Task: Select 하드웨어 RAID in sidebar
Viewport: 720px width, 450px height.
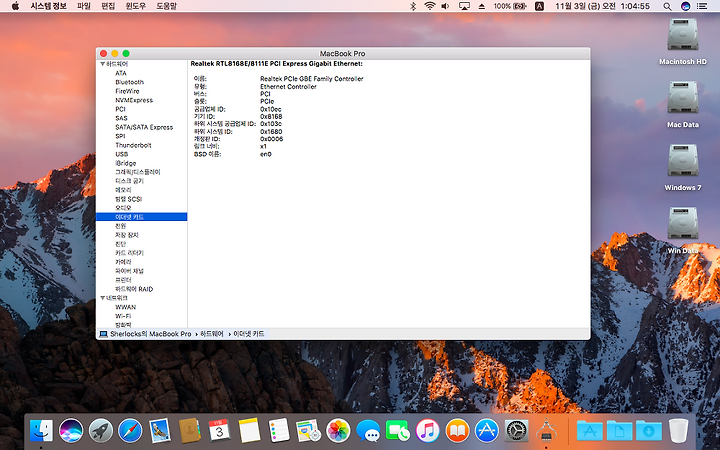Action: coord(134,289)
